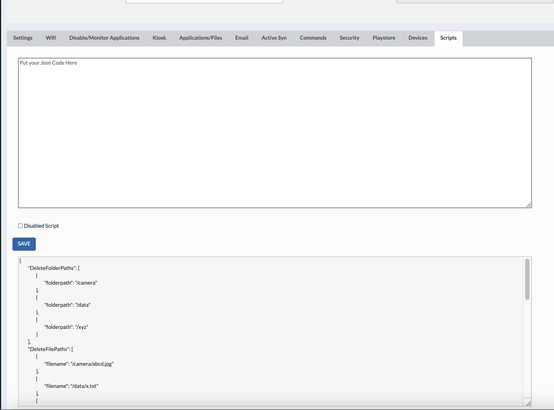Open the Disable/Monitor Applications tab
The image size is (554, 410).
point(104,38)
